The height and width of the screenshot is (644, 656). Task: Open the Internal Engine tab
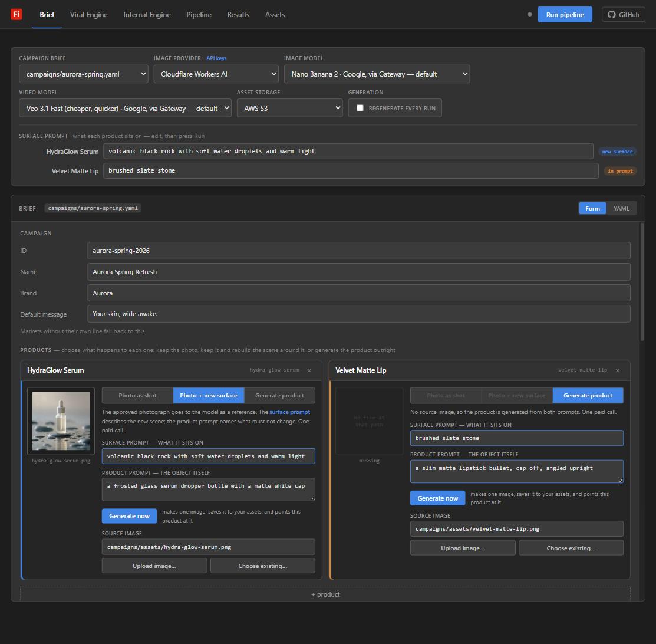pos(147,15)
